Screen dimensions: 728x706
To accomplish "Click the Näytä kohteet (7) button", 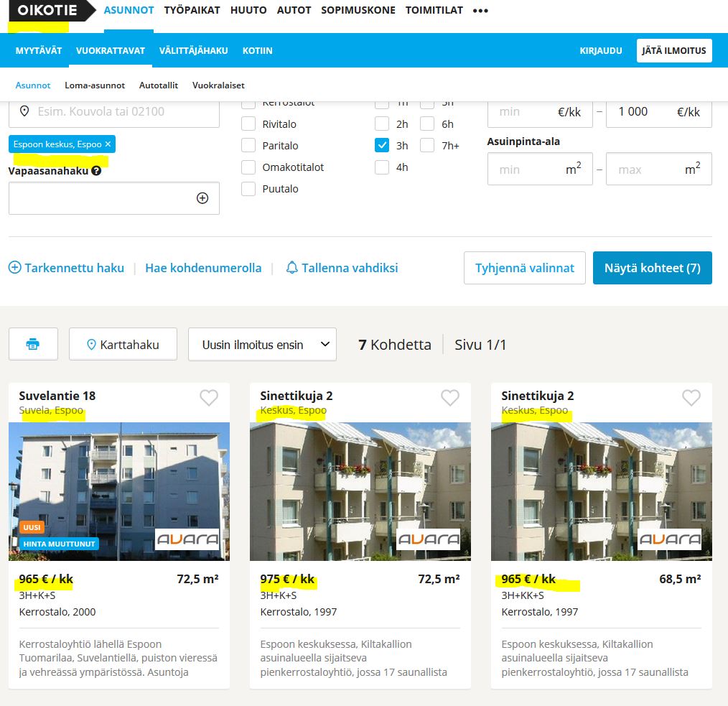I will 652,268.
